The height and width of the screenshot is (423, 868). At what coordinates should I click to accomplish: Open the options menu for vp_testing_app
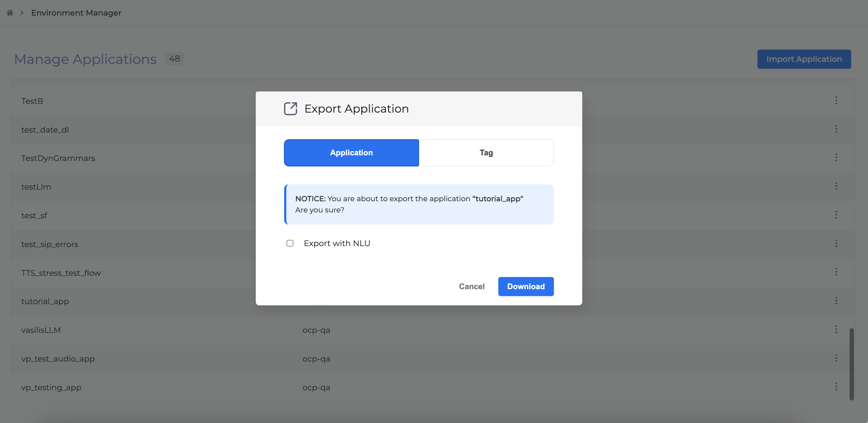click(836, 387)
